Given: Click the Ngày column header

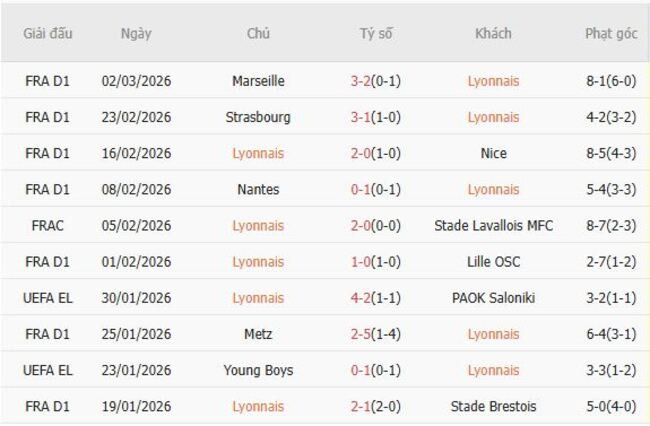Looking at the screenshot, I should (136, 33).
